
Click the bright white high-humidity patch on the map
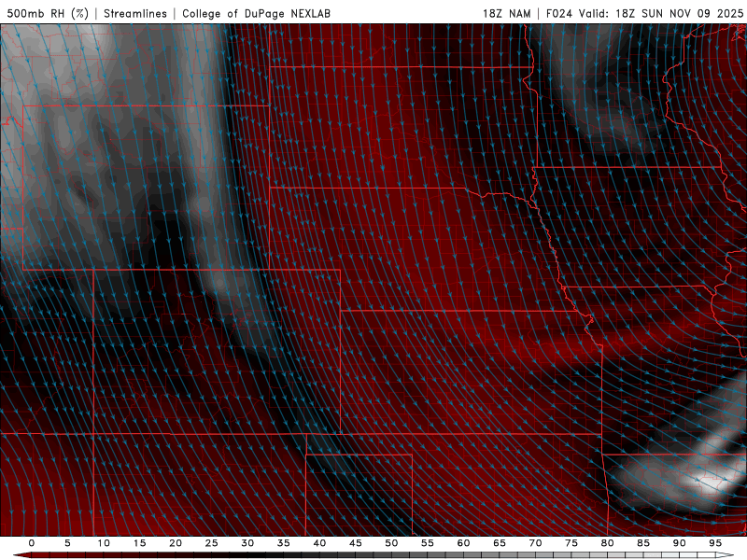tap(713, 482)
